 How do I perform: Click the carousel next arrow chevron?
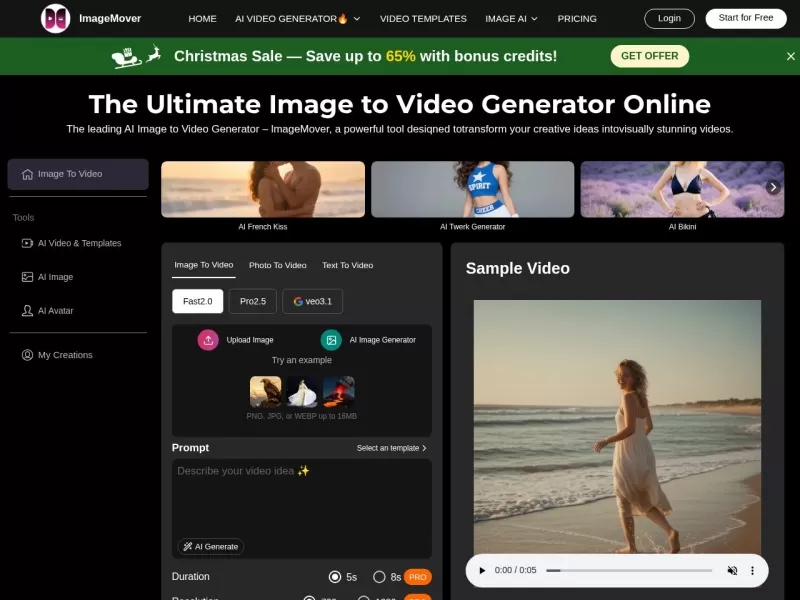773,187
